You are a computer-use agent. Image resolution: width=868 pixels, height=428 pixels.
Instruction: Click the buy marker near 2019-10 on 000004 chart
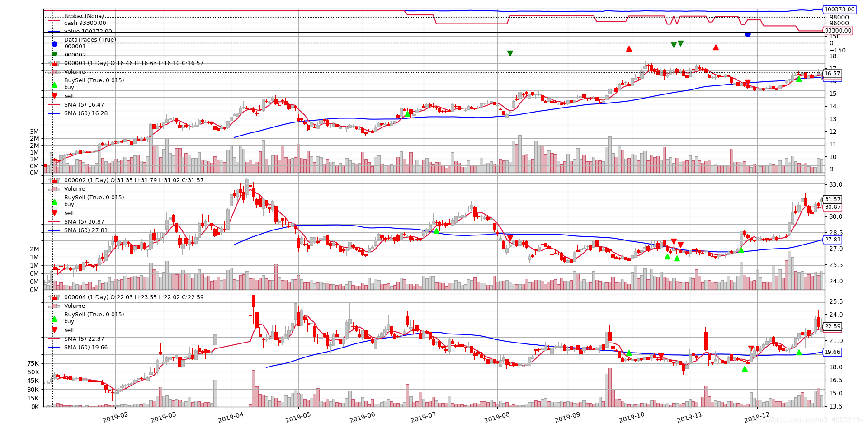click(629, 353)
